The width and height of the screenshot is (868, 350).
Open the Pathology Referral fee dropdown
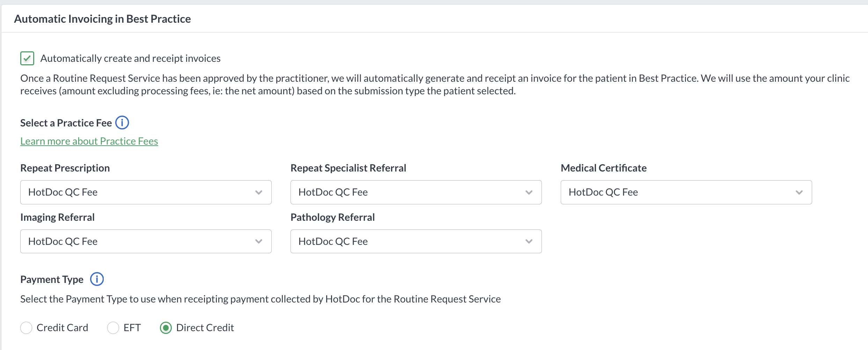[415, 241]
